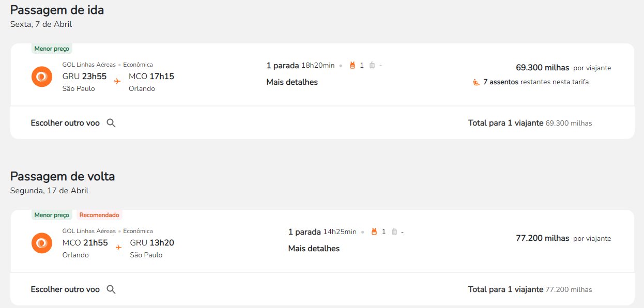Click orange backpack icon on return flight
644x308 pixels.
tap(375, 232)
